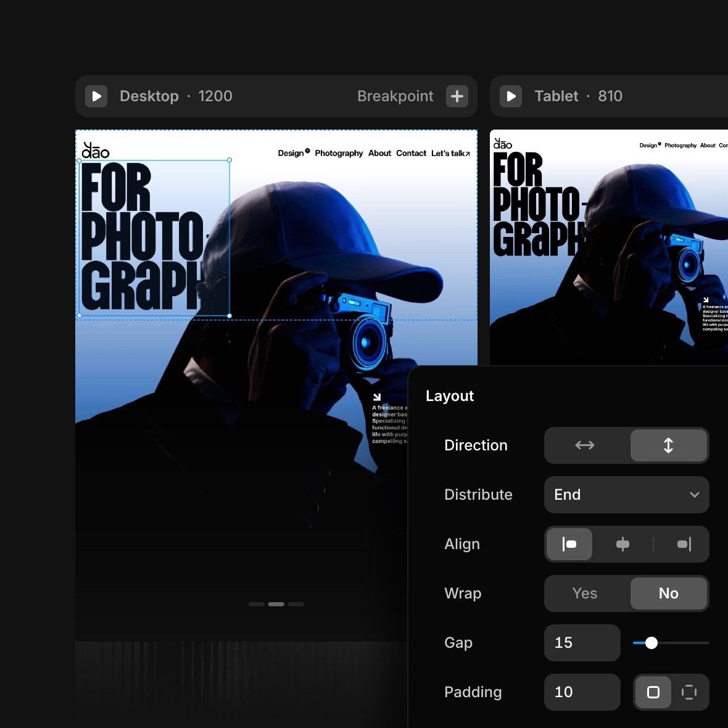
Task: Select the Photography menu item in the header
Action: (339, 153)
